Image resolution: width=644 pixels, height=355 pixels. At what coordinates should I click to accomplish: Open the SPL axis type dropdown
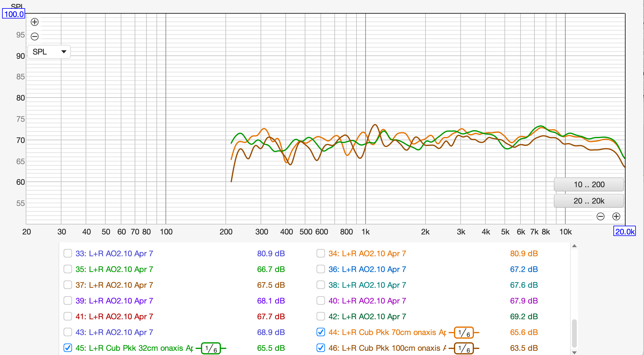point(49,52)
